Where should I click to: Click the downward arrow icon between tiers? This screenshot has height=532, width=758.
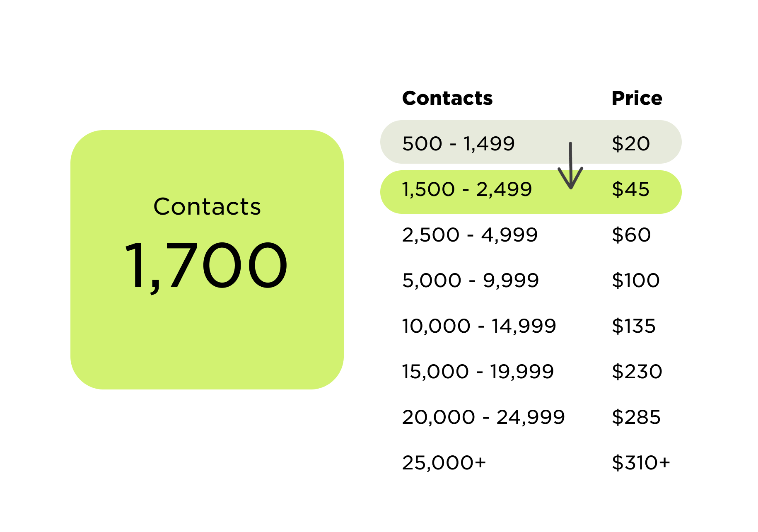click(x=570, y=166)
